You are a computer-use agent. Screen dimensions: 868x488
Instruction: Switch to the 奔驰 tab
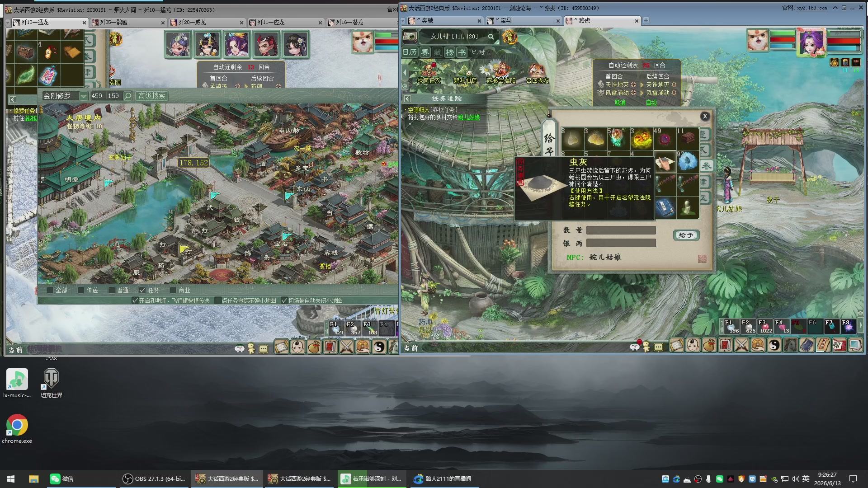click(444, 21)
